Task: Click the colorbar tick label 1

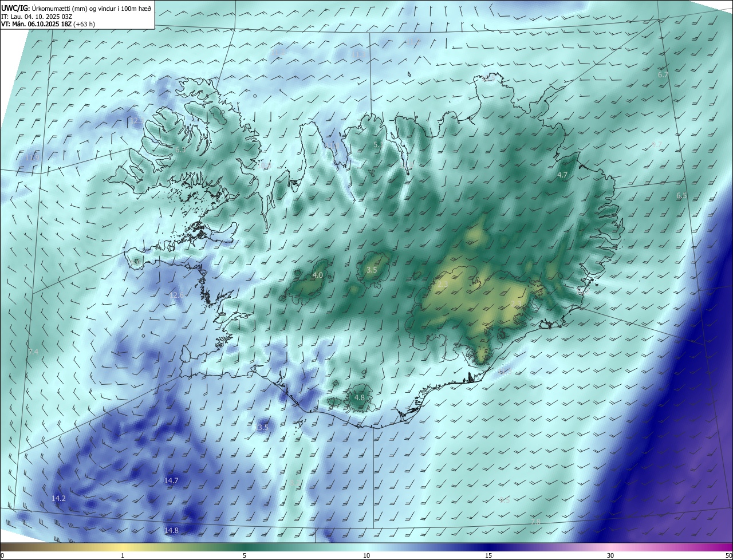Action: pyautogui.click(x=123, y=555)
